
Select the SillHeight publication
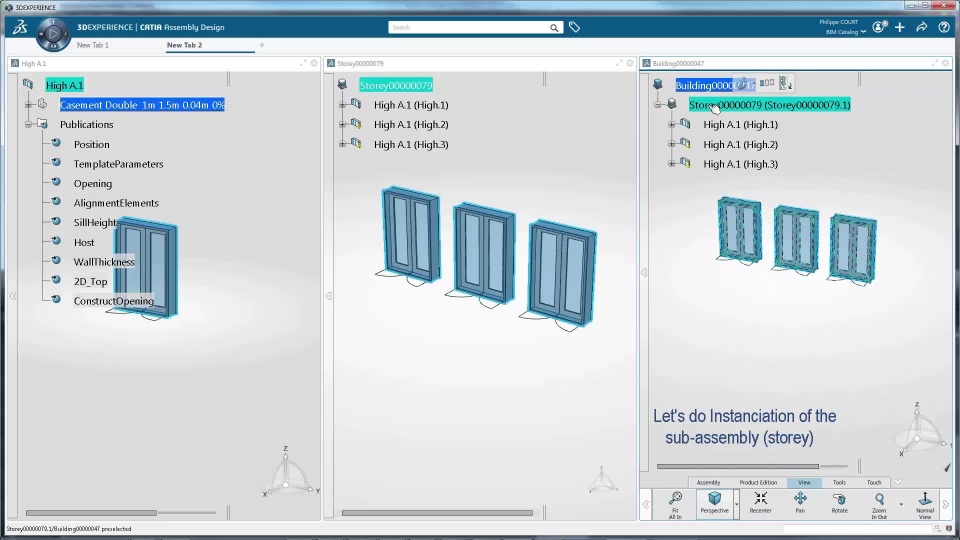(95, 222)
